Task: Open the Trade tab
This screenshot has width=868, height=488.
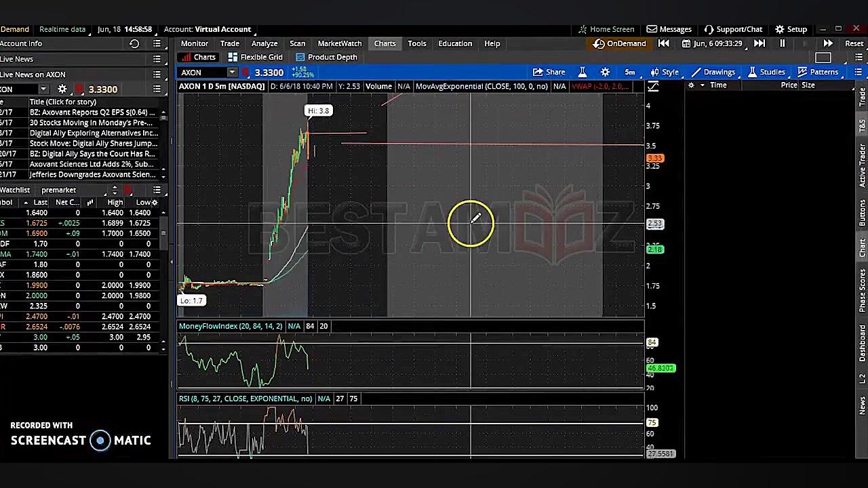Action: 229,43
